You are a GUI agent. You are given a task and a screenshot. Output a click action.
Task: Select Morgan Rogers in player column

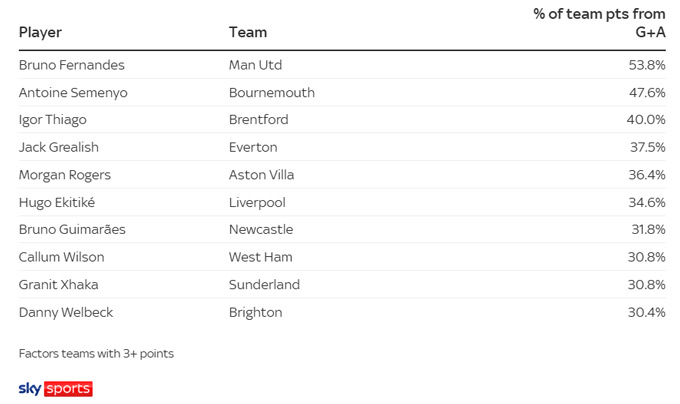[x=65, y=175]
